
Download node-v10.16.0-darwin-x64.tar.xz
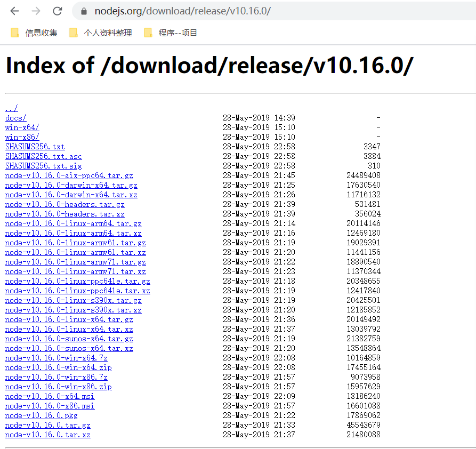click(x=71, y=195)
